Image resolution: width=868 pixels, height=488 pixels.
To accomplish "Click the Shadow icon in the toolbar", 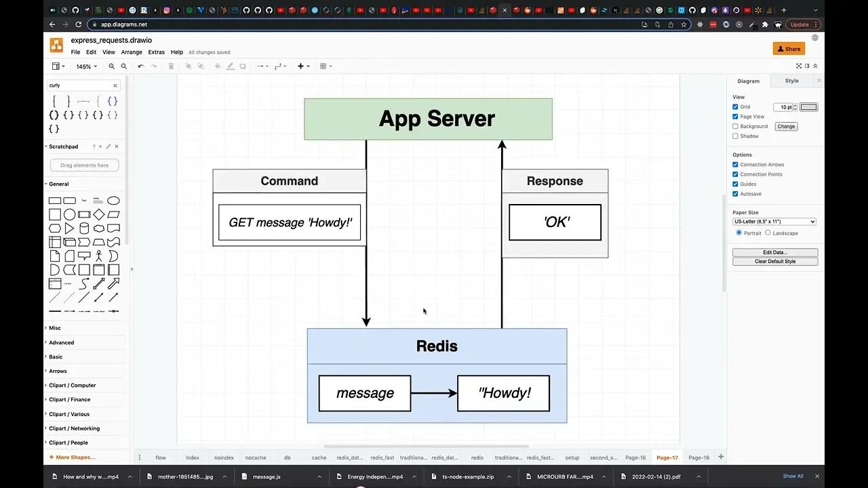I will coord(243,66).
